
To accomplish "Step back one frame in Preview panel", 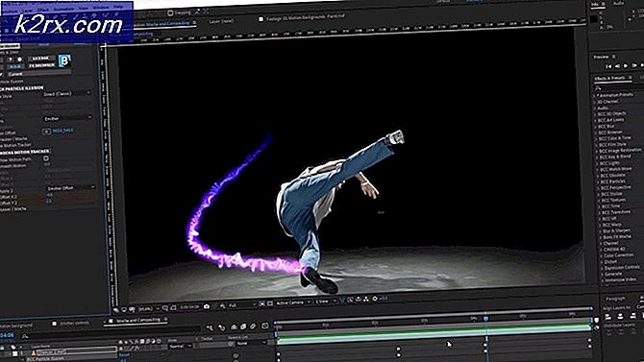I will 617,66.
